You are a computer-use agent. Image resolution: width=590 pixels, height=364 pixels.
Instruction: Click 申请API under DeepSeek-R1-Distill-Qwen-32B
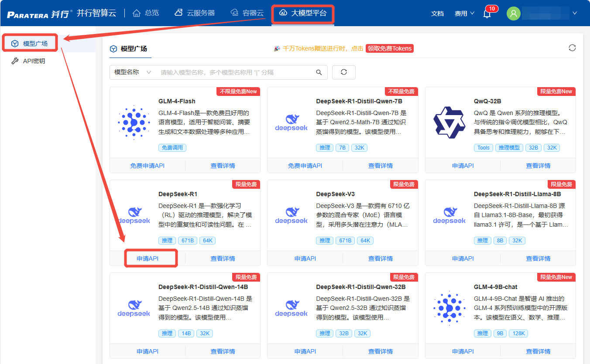pos(305,351)
